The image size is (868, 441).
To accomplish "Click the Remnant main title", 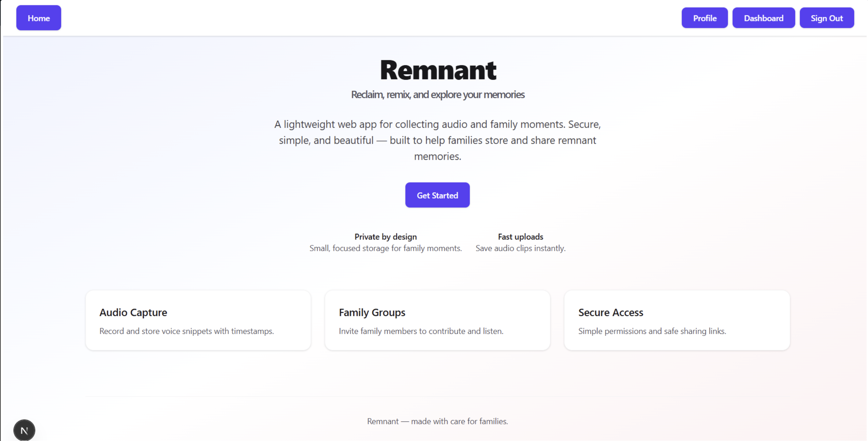I will pyautogui.click(x=438, y=70).
